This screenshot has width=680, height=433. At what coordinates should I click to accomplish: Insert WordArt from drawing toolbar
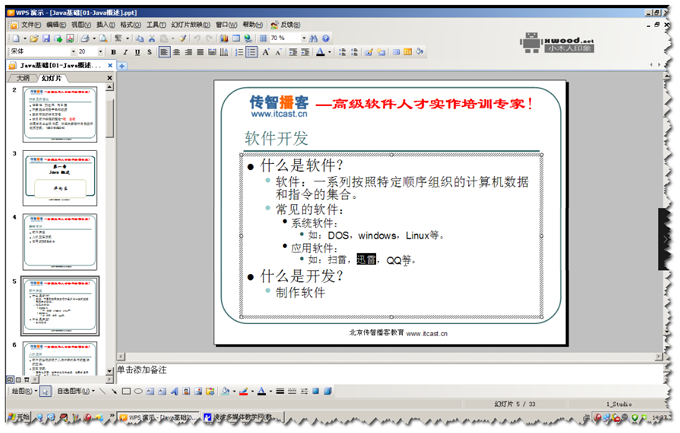coord(174,391)
